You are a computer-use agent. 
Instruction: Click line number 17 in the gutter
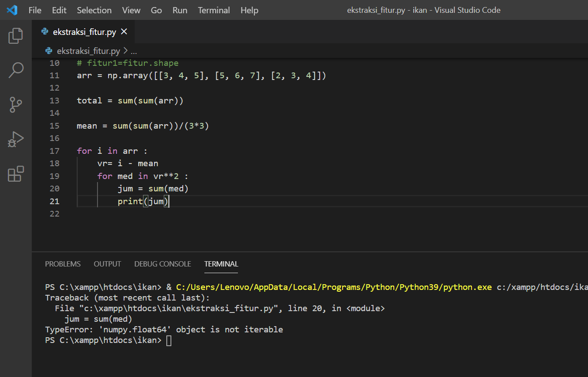pyautogui.click(x=54, y=151)
